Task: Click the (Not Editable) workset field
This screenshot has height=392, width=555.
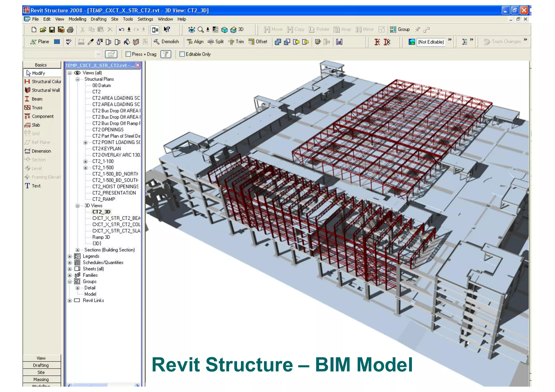Action: pyautogui.click(x=431, y=42)
